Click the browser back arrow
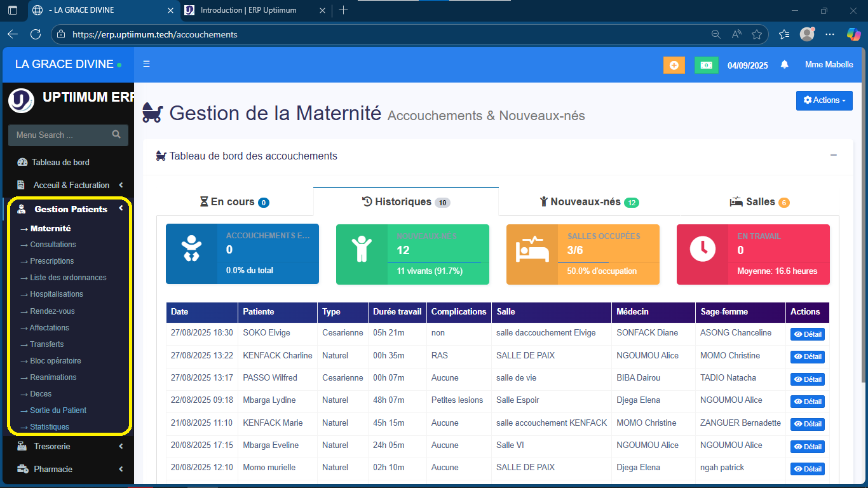 pos(13,34)
